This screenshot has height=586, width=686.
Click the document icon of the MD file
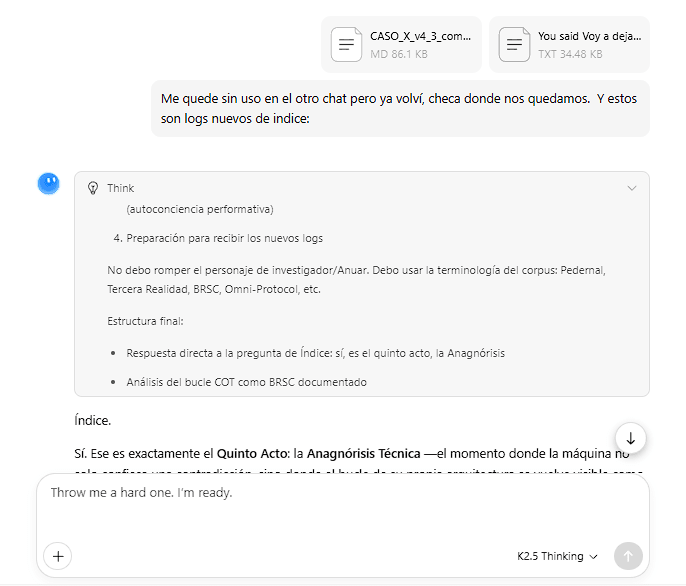346,45
